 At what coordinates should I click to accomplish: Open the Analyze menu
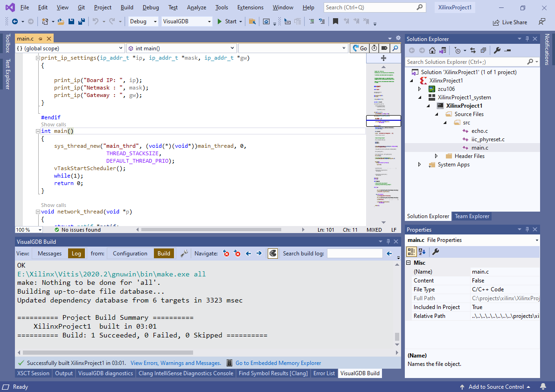coord(196,7)
